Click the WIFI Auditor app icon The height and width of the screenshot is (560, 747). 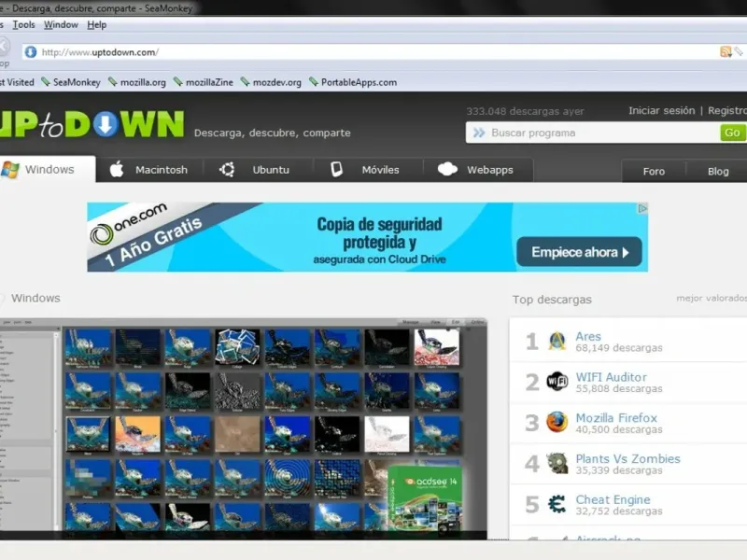click(x=557, y=382)
